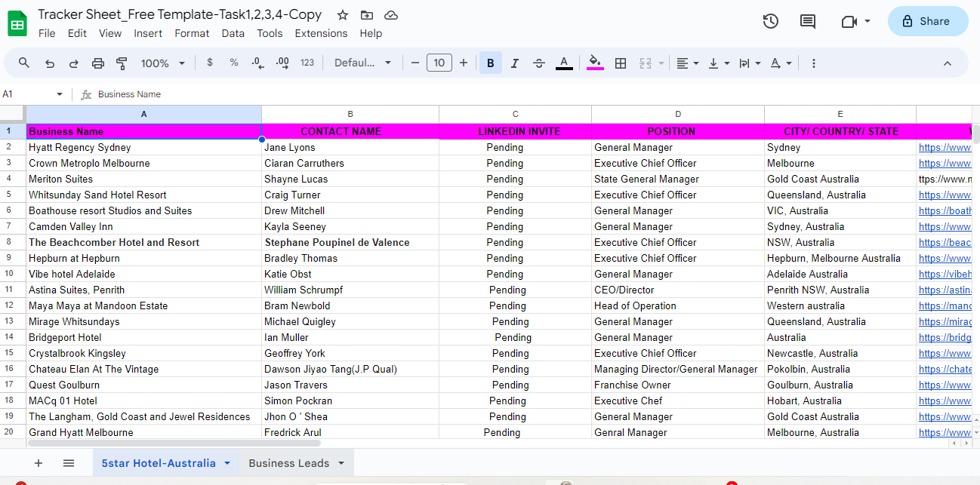Open horizontal align dropdown
980x485 pixels.
pyautogui.click(x=687, y=63)
